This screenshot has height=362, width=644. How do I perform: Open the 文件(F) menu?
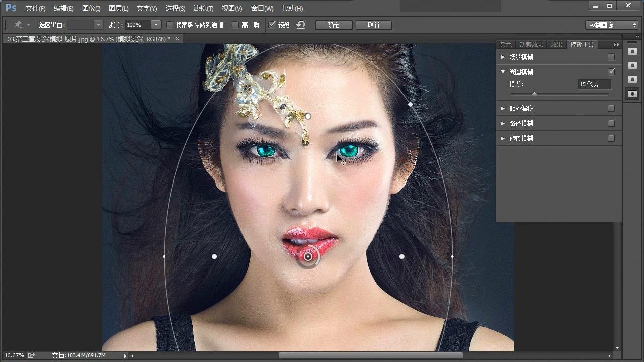(x=35, y=9)
